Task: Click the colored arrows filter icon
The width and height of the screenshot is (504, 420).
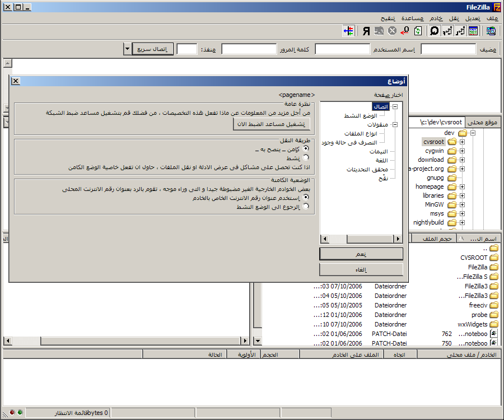Action: (349, 31)
